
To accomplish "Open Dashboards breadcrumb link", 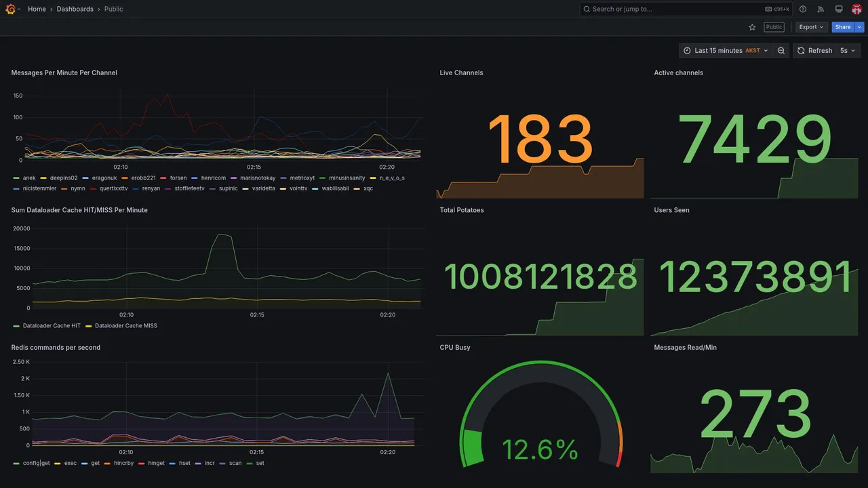I will (75, 9).
